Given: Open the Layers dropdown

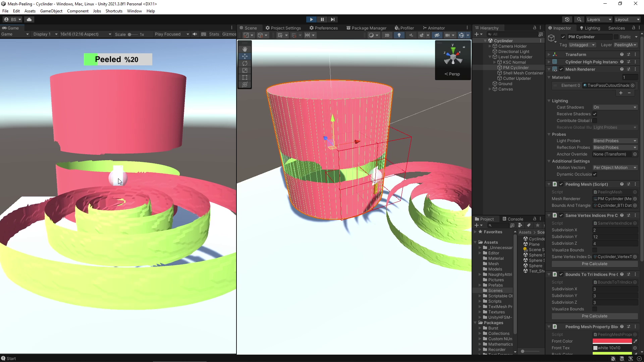Looking at the screenshot, I should click(599, 19).
